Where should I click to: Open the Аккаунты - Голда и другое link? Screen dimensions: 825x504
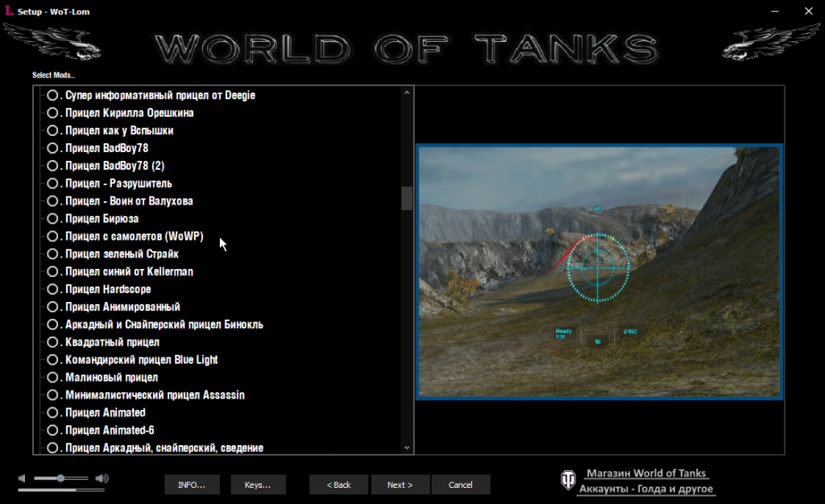point(646,489)
